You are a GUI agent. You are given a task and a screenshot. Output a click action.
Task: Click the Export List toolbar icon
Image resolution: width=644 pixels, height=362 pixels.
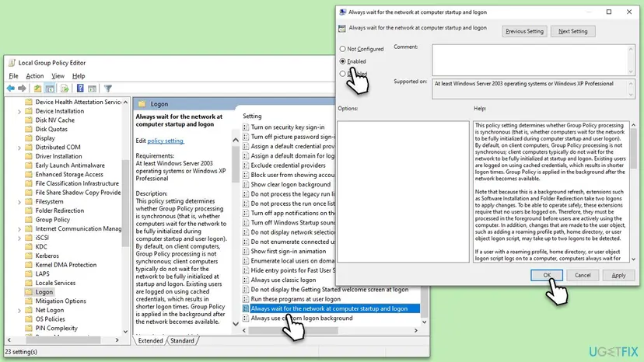tap(65, 89)
